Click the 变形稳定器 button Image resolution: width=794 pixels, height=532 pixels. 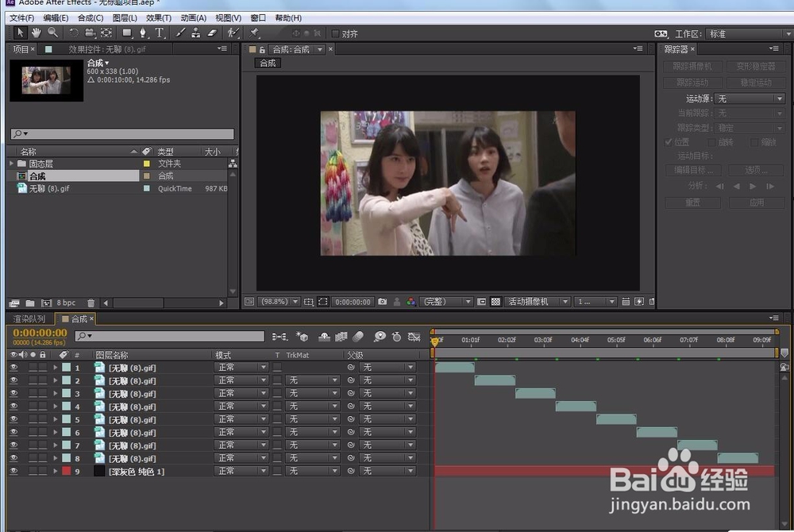pyautogui.click(x=756, y=67)
